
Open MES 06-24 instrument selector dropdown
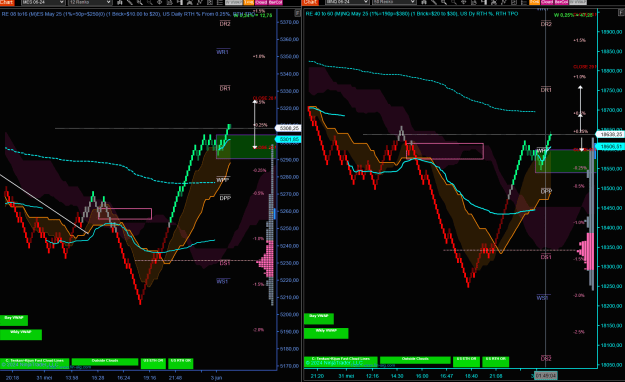tap(43, 2)
